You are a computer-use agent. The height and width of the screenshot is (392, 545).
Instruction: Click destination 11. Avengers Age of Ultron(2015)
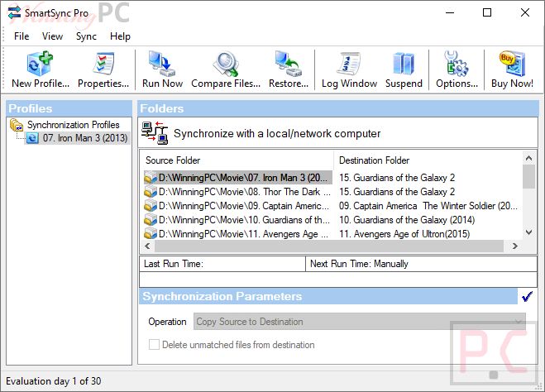pos(404,233)
